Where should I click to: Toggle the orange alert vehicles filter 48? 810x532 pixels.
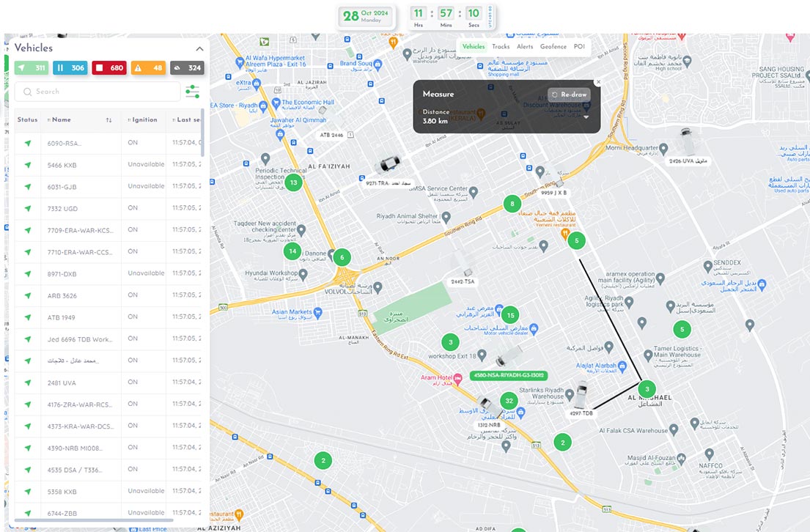[148, 68]
